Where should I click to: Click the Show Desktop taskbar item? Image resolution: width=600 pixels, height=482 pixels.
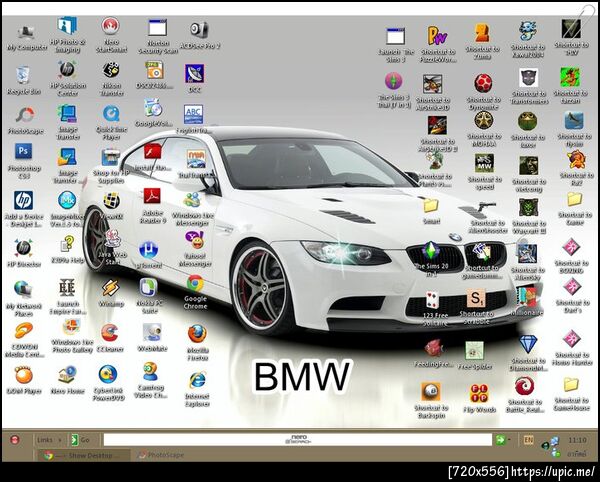[x=85, y=456]
